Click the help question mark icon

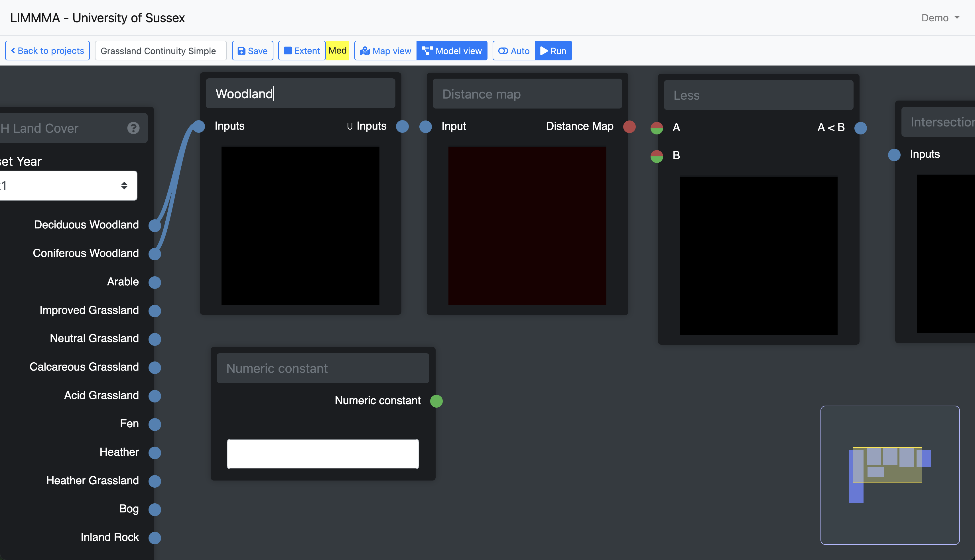(x=133, y=128)
